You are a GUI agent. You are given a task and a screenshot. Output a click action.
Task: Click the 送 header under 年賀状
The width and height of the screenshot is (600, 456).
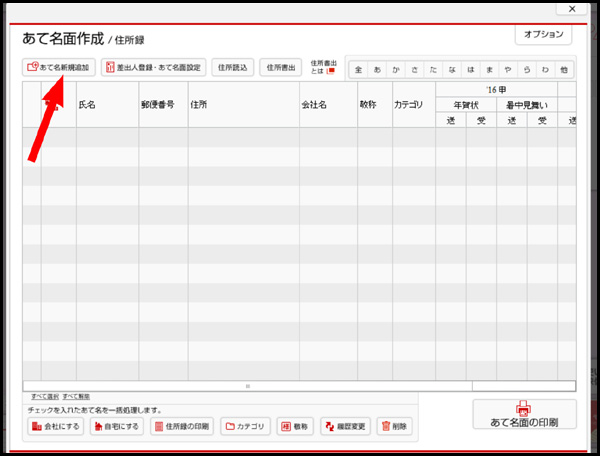click(451, 121)
